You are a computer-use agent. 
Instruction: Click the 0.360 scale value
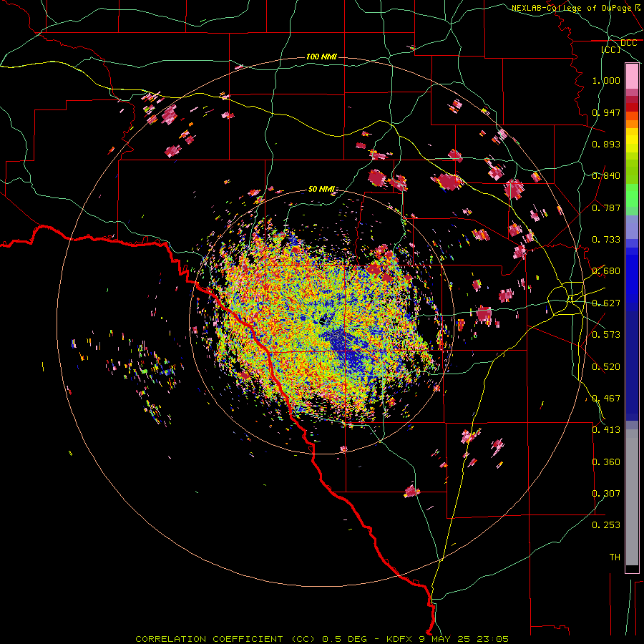tap(606, 462)
